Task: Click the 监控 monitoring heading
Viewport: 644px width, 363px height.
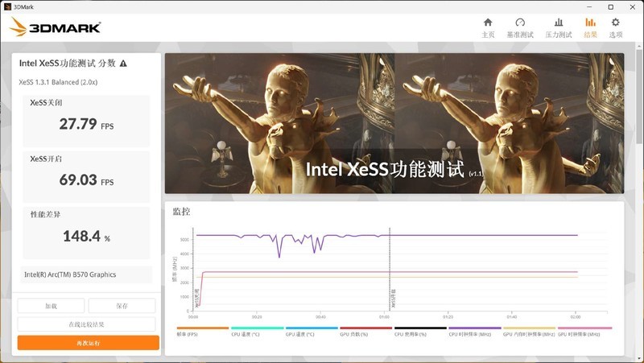Action: (181, 212)
